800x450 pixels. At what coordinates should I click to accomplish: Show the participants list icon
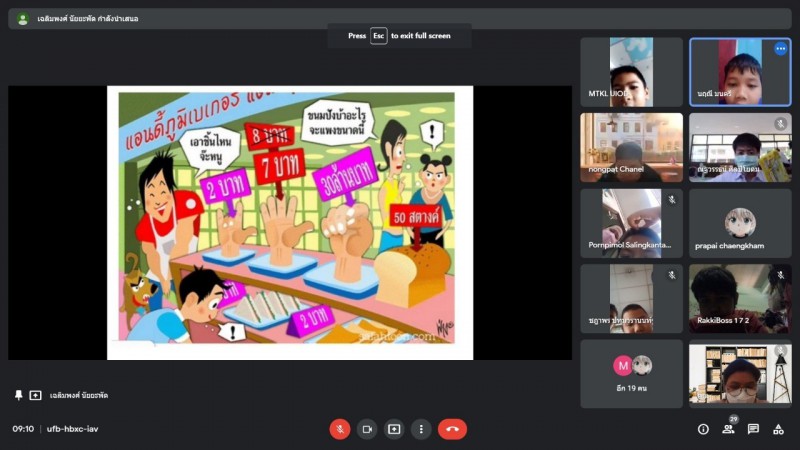click(x=728, y=429)
